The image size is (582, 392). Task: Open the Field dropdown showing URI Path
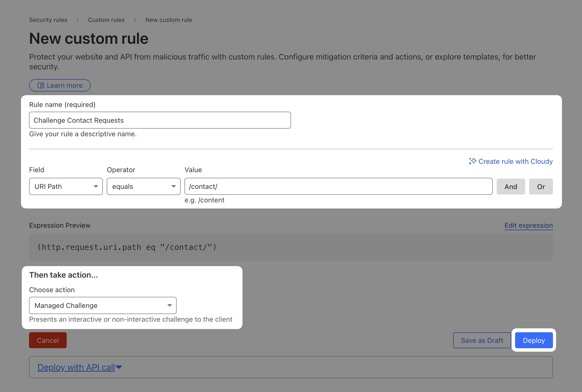66,186
